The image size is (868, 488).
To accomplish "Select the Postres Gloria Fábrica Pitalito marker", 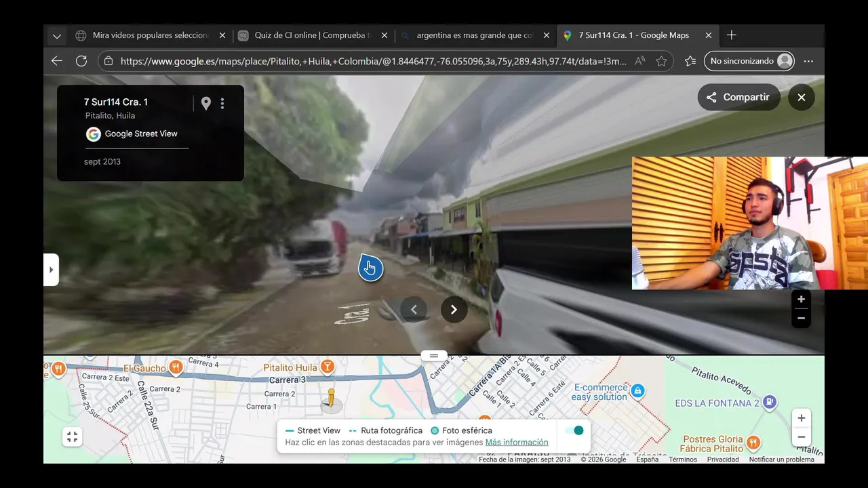I will (x=753, y=443).
